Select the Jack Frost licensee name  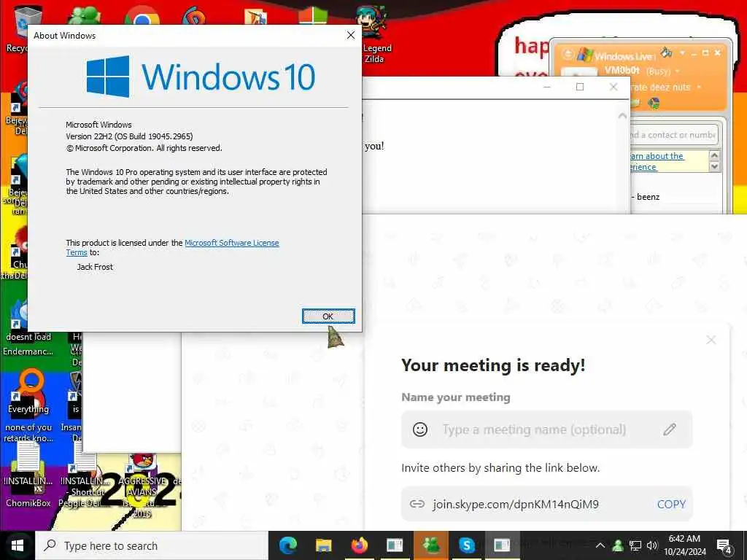point(95,267)
